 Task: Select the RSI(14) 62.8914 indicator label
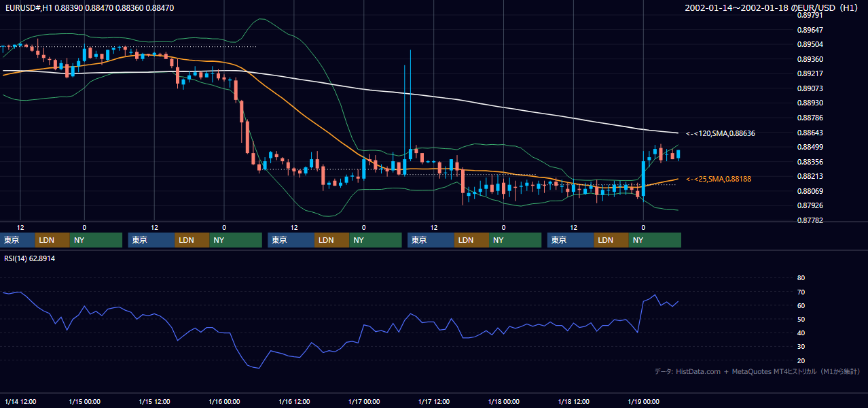click(x=30, y=258)
